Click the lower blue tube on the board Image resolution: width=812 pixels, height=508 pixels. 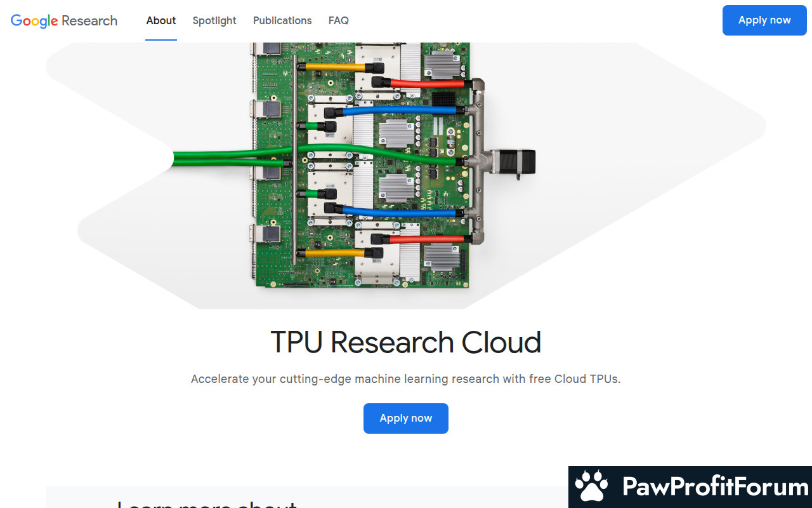coord(400,211)
